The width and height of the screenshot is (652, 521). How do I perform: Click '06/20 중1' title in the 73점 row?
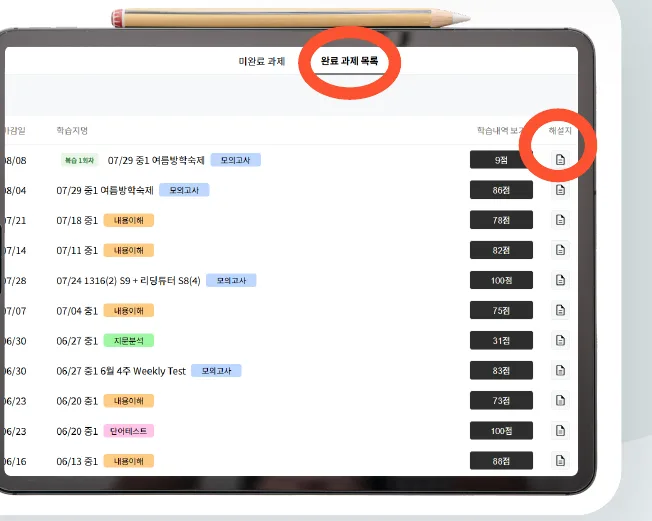[77, 401]
